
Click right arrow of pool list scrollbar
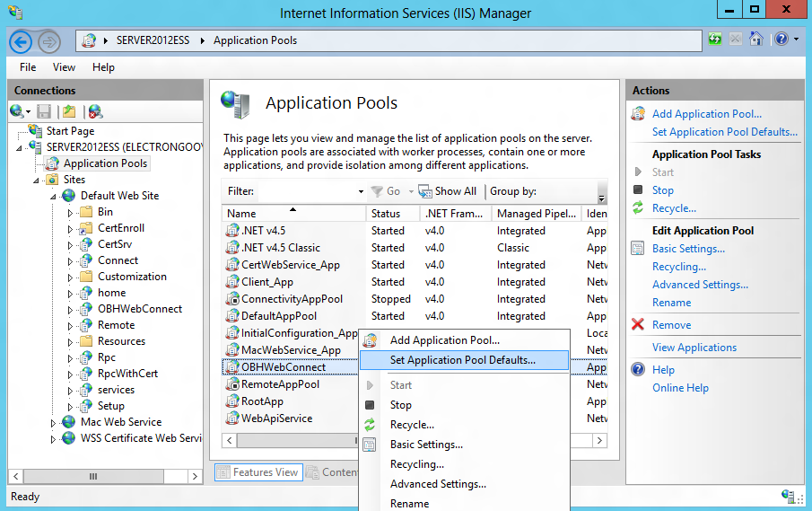(x=599, y=441)
